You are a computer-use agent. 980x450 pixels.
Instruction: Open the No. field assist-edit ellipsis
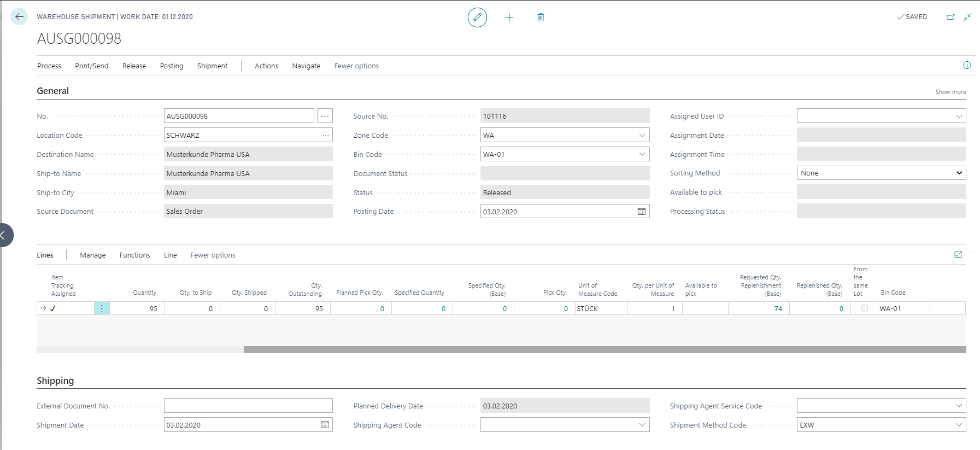point(325,116)
